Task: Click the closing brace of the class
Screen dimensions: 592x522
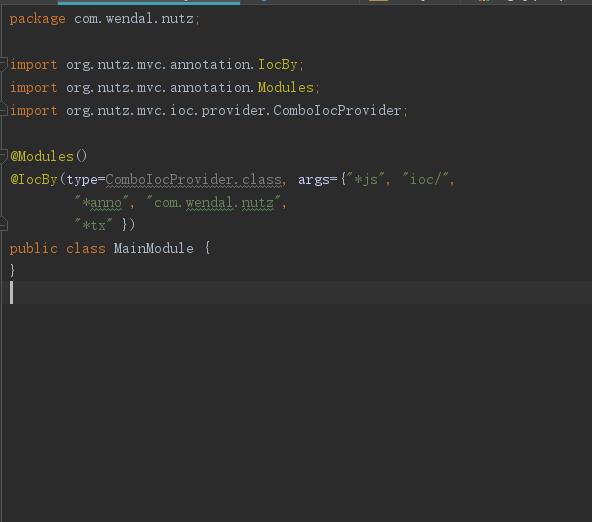Action: 12,271
